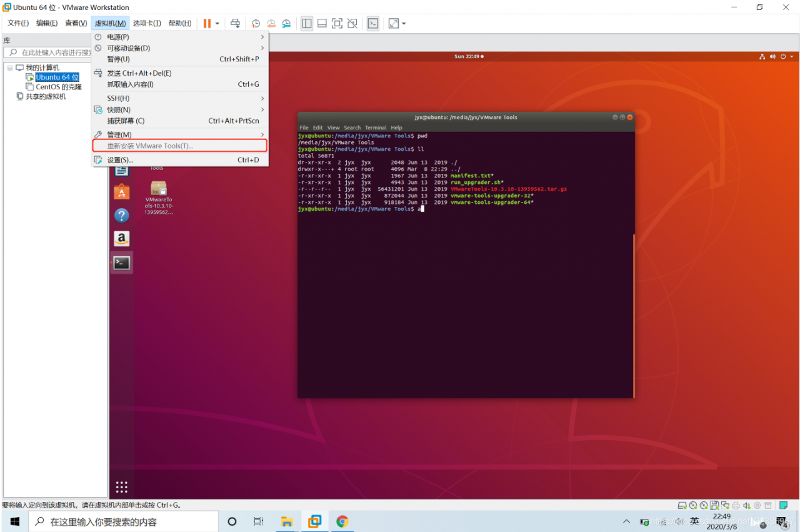The image size is (800, 532).
Task: Open the VMwareTools tar.gz desktop file icon
Action: click(x=159, y=198)
